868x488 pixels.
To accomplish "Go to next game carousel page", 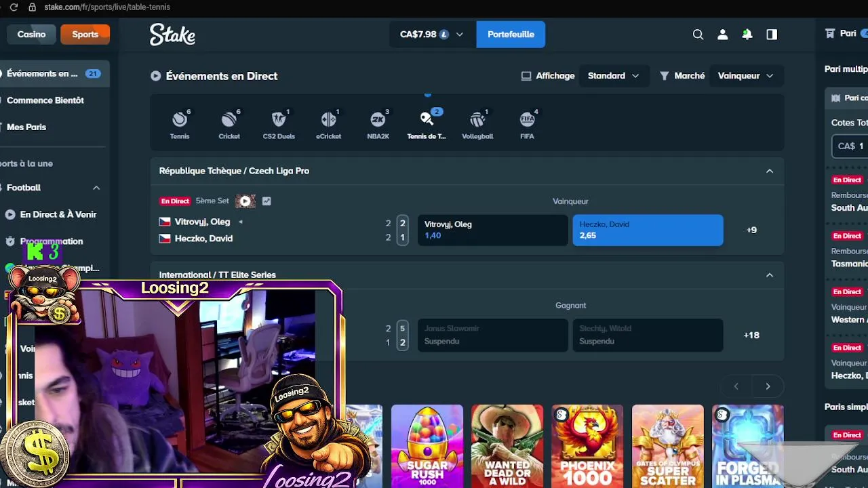I will [x=768, y=386].
